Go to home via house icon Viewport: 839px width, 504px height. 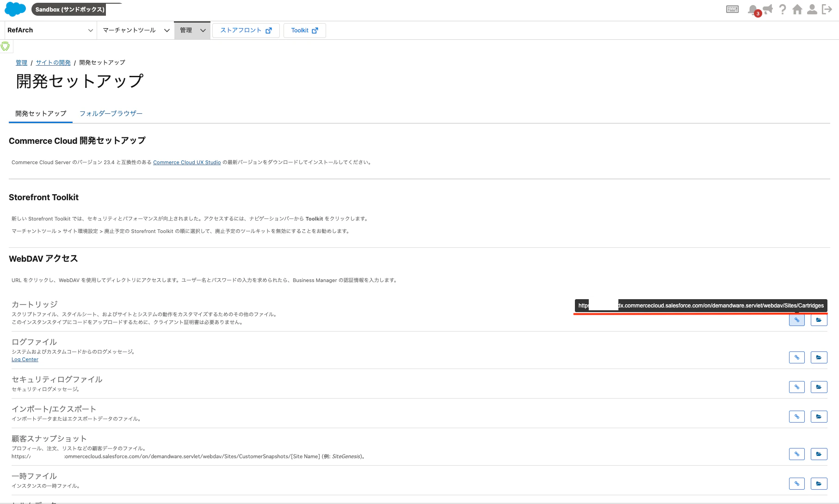797,9
